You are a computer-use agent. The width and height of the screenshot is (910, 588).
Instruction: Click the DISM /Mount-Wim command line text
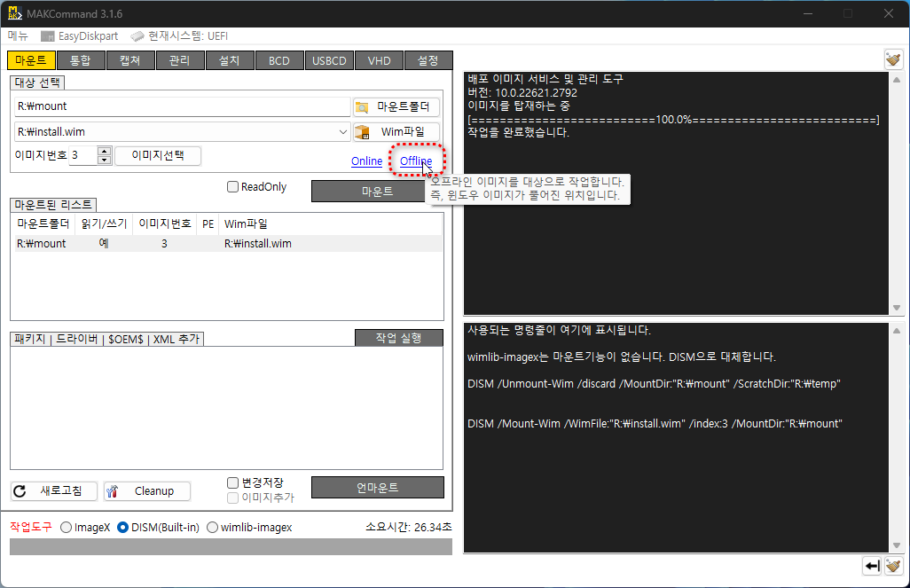pyautogui.click(x=655, y=424)
